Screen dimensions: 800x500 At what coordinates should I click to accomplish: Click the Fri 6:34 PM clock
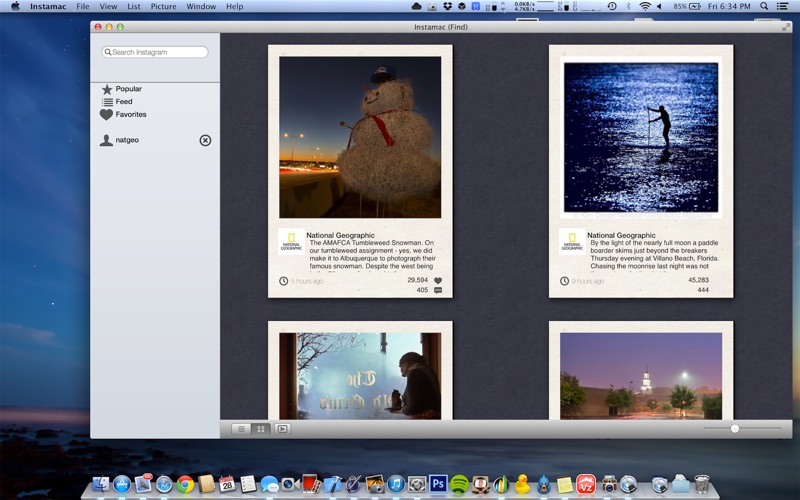[x=729, y=6]
